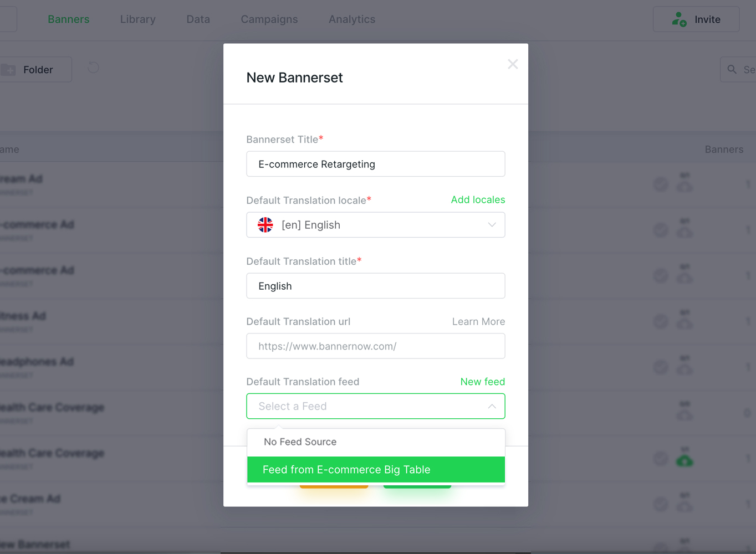
Task: Expand the locale dropdown chevron
Action: [492, 225]
